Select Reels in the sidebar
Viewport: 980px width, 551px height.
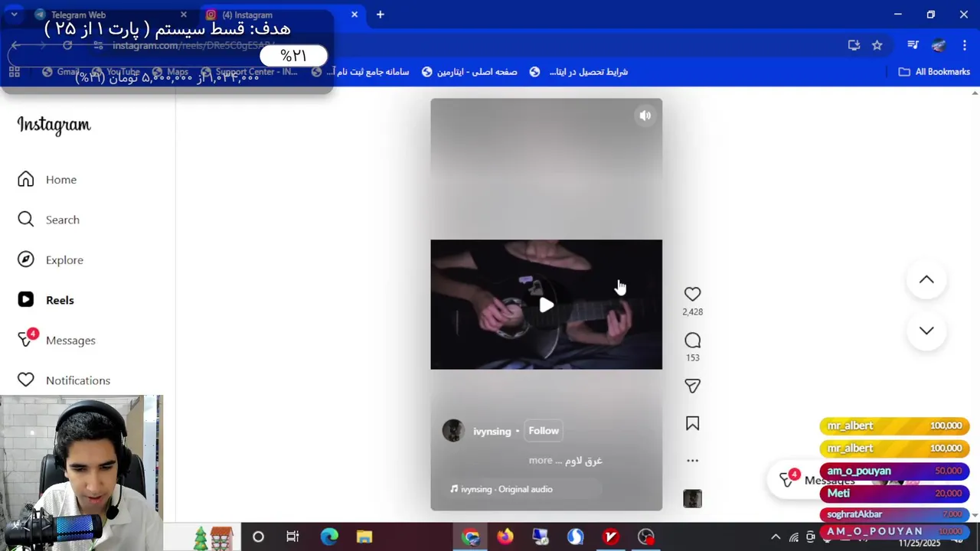coord(46,300)
